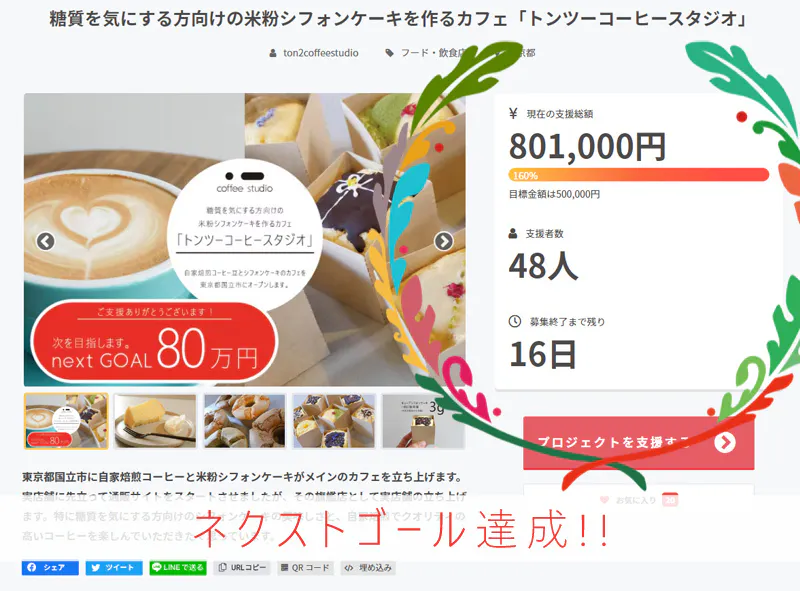
Task: Click the main carousel project image
Action: pyautogui.click(x=244, y=239)
